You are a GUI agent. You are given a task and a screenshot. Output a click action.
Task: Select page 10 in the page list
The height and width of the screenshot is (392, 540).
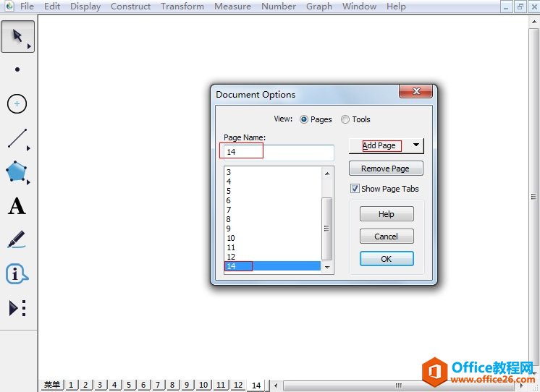[272, 238]
